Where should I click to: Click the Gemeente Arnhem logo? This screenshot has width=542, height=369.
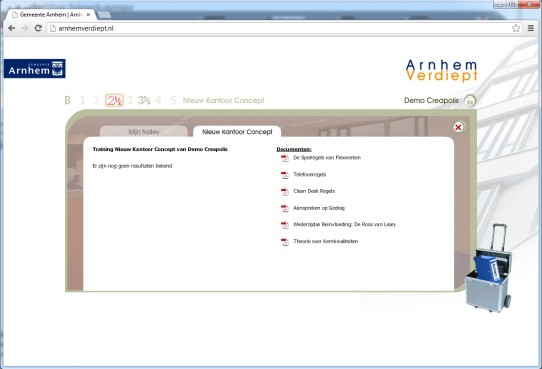pos(35,68)
